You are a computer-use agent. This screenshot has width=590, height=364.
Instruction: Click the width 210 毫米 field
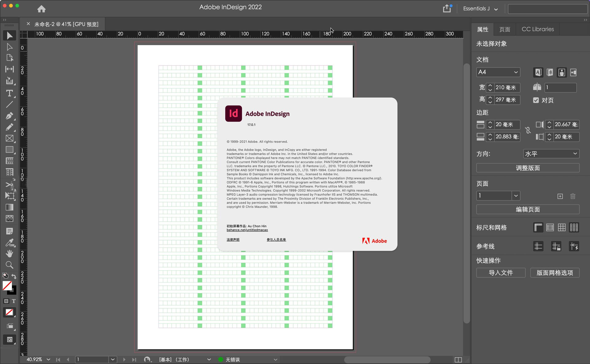(507, 88)
